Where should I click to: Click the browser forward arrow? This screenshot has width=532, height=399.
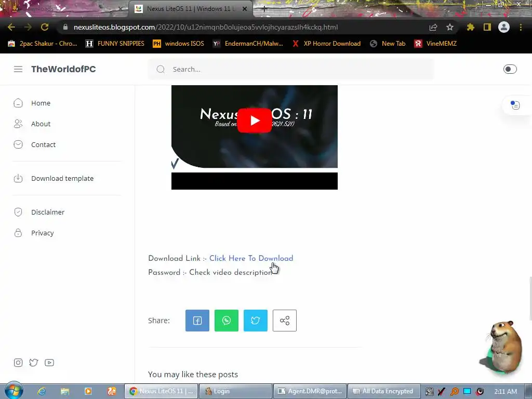pyautogui.click(x=28, y=27)
